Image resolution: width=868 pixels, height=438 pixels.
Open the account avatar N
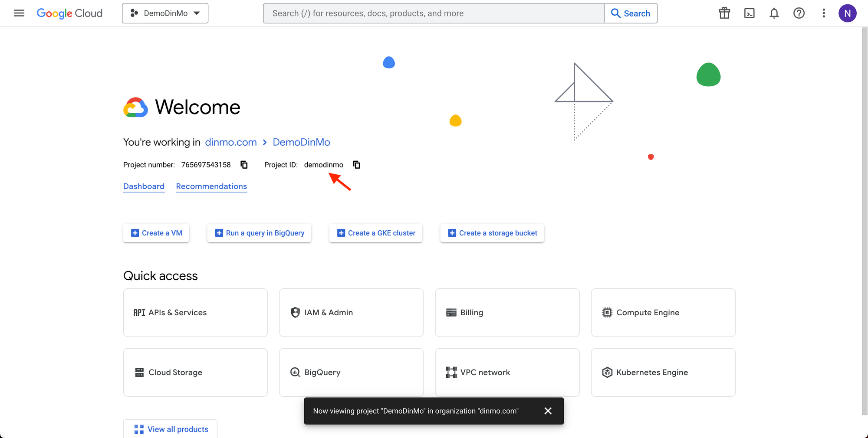[x=847, y=13]
